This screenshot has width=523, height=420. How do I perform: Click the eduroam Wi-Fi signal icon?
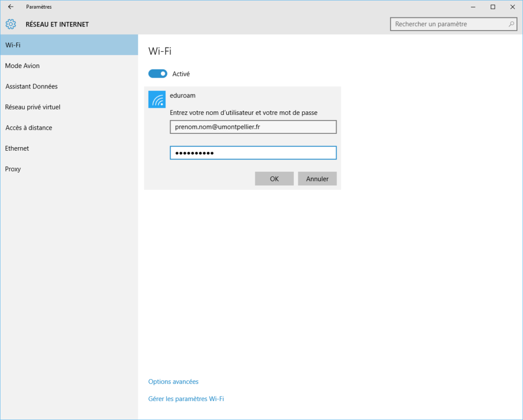pos(157,99)
